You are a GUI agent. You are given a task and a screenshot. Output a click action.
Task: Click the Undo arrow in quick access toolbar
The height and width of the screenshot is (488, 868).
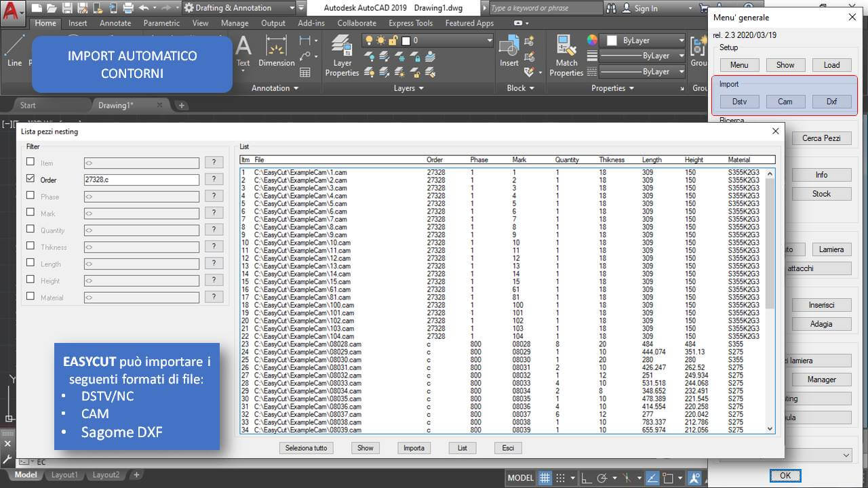[x=143, y=8]
